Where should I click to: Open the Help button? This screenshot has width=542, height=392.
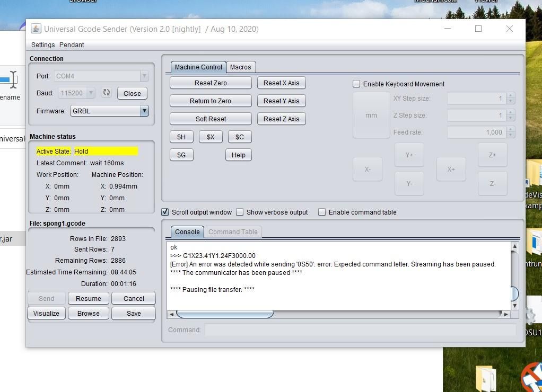(x=239, y=155)
